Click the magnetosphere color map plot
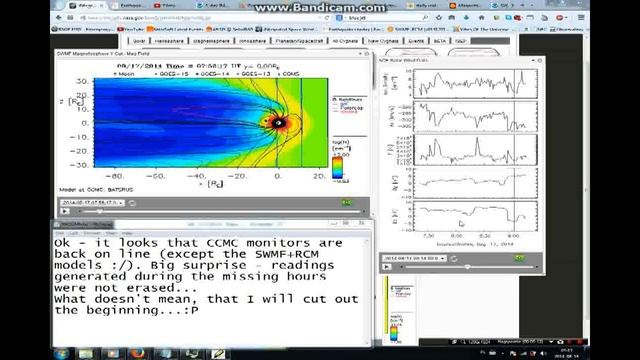Image resolution: width=640 pixels, height=360 pixels. (211, 122)
